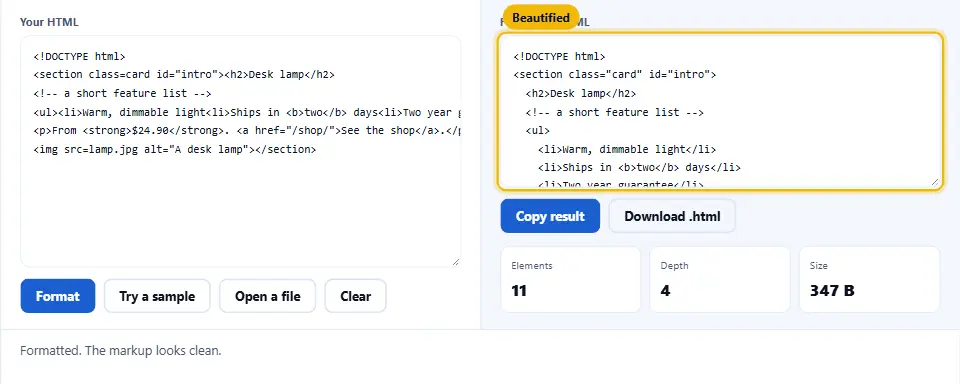Screen dimensions: 960x384
Task: Click the Beautified badge
Action: tap(541, 18)
